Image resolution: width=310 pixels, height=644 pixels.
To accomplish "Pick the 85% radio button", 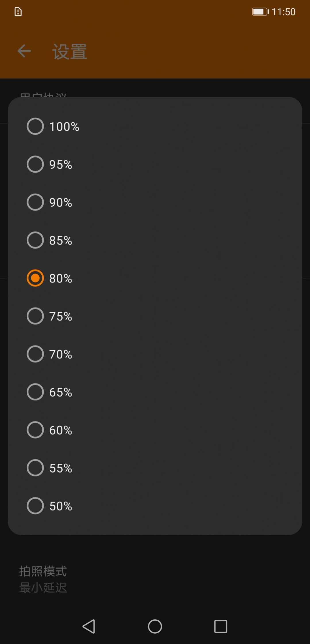I will pos(35,240).
